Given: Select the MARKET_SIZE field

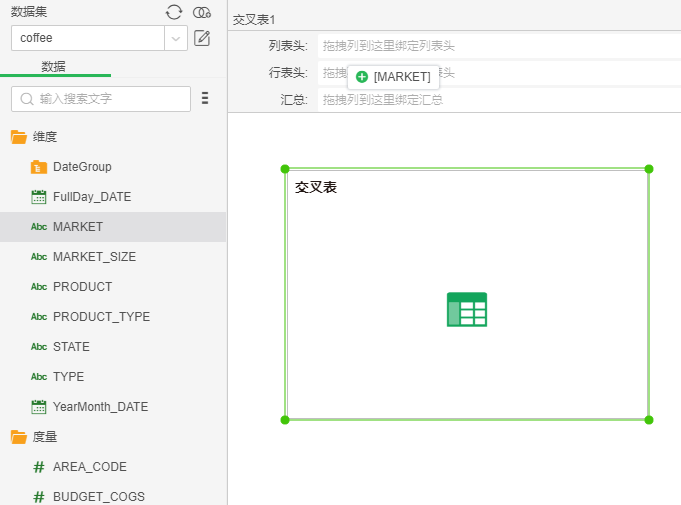Looking at the screenshot, I should pos(94,257).
